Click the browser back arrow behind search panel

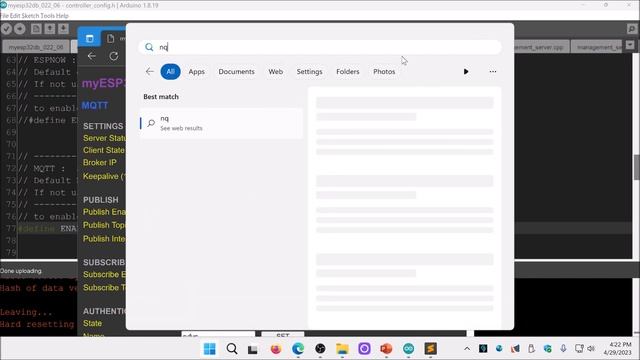click(x=91, y=56)
